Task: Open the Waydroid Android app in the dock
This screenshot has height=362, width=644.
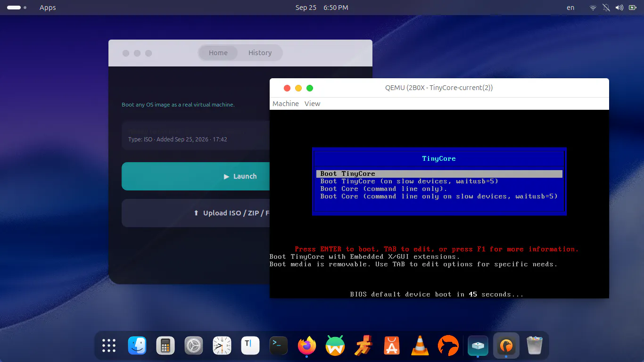Action: (335, 346)
